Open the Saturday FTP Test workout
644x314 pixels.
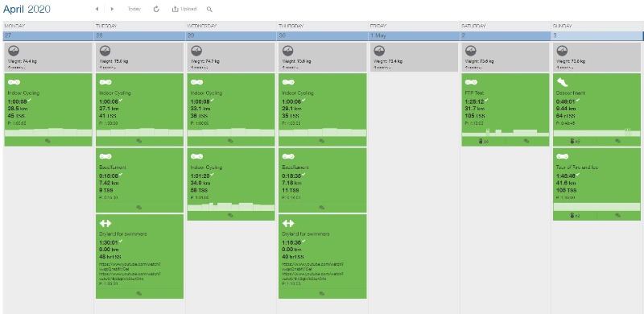pyautogui.click(x=506, y=109)
